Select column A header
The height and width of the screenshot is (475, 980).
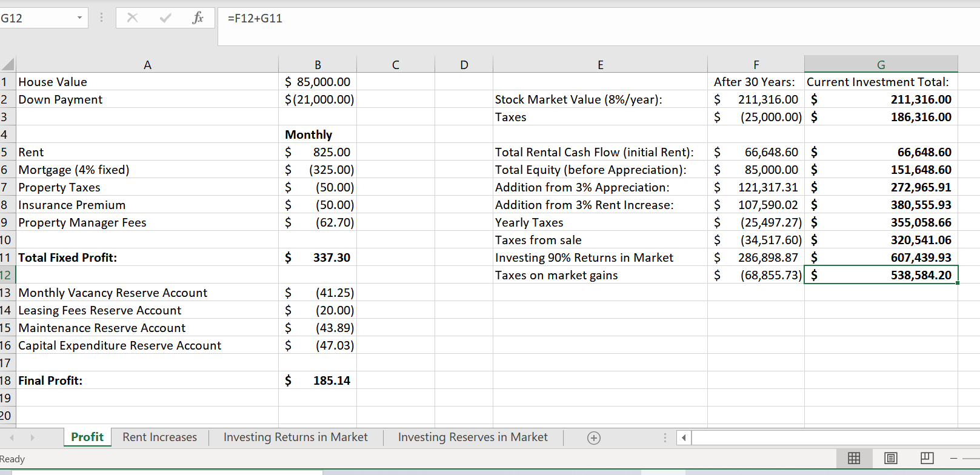click(x=147, y=65)
